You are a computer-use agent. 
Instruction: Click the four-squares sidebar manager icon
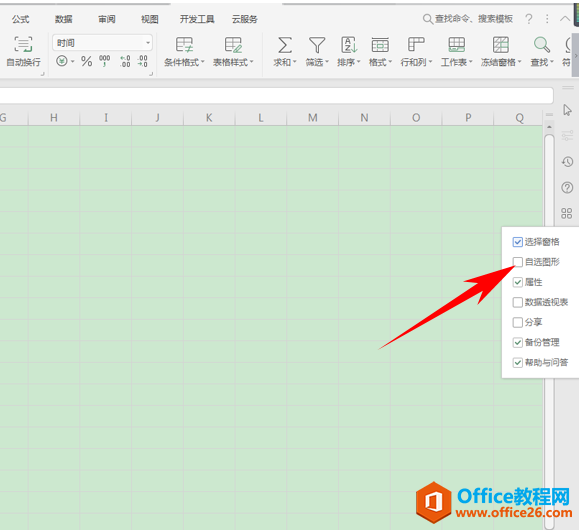pos(566,213)
